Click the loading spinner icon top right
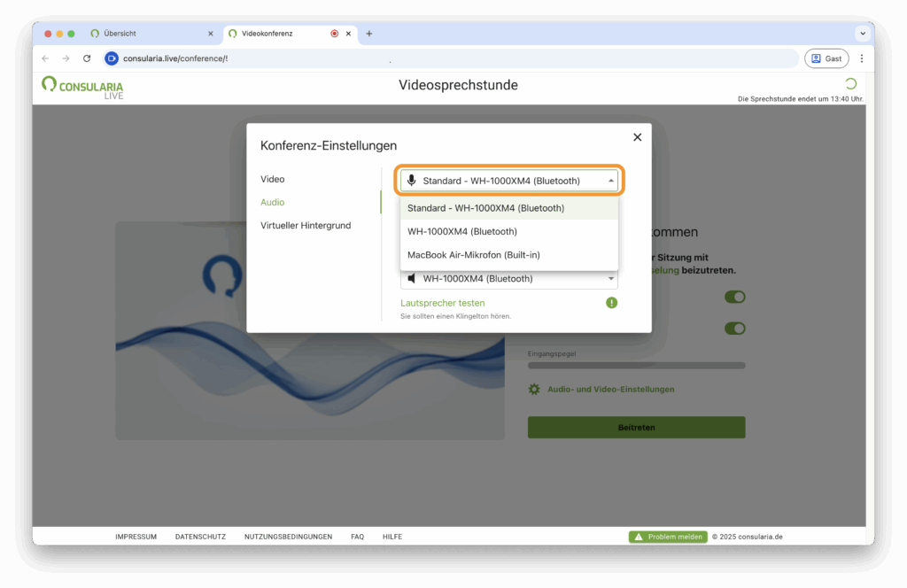This screenshot has width=907, height=588. point(850,84)
